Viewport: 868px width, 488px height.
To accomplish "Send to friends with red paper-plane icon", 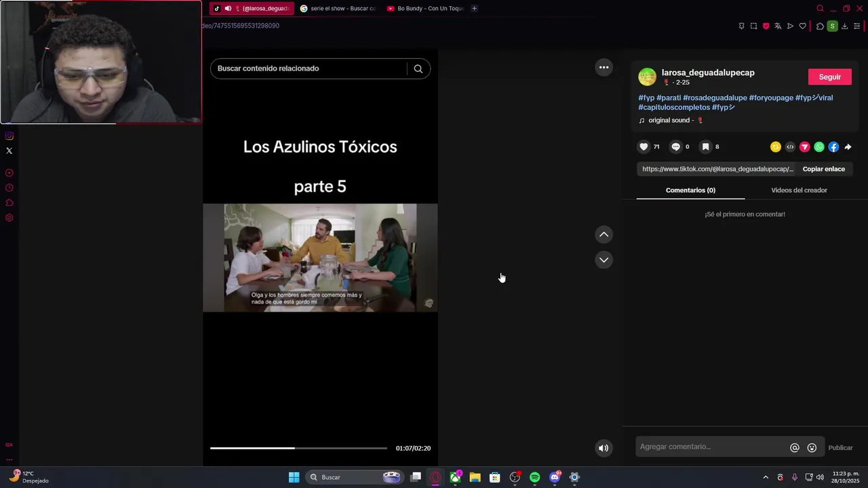I will pos(805,147).
